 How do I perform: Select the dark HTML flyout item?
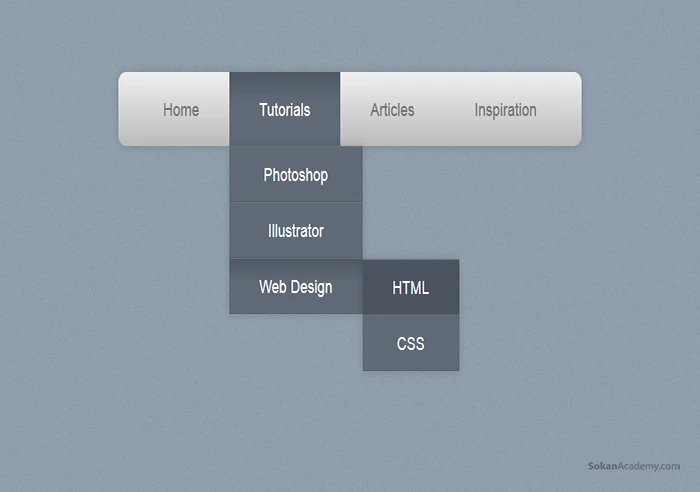410,288
